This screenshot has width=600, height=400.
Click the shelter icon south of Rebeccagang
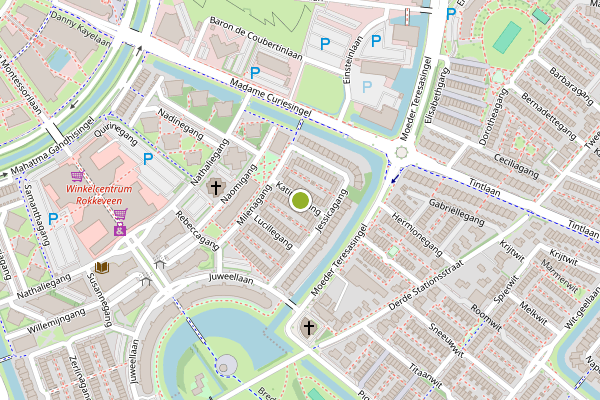point(160,263)
